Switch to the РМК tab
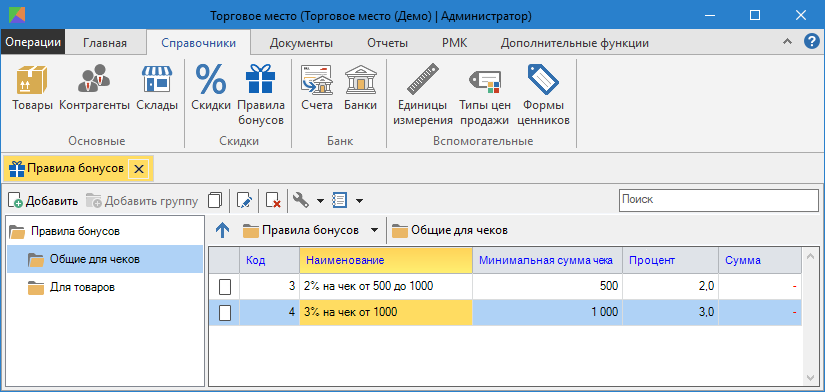Viewport: 825px width, 392px height. click(455, 43)
